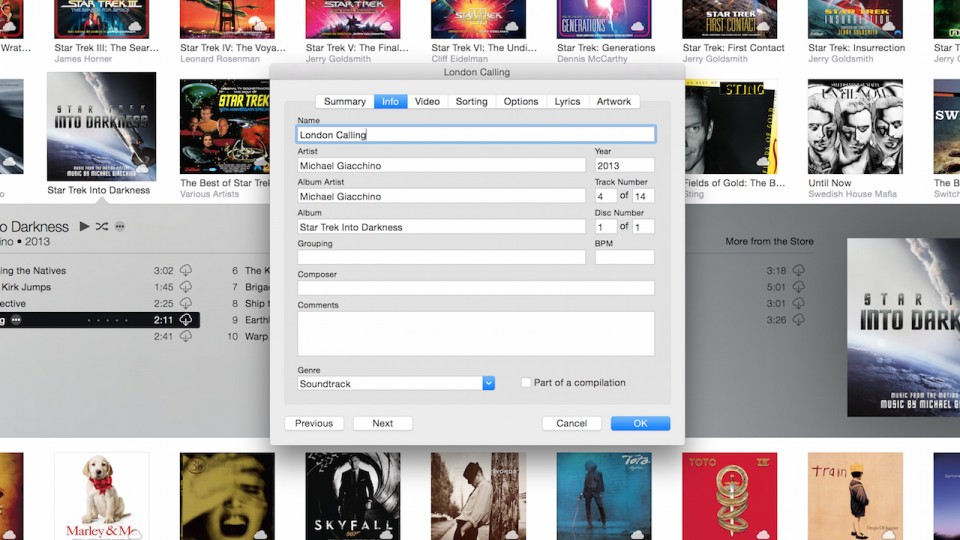
Task: Select the Info tab
Action: 391,102
